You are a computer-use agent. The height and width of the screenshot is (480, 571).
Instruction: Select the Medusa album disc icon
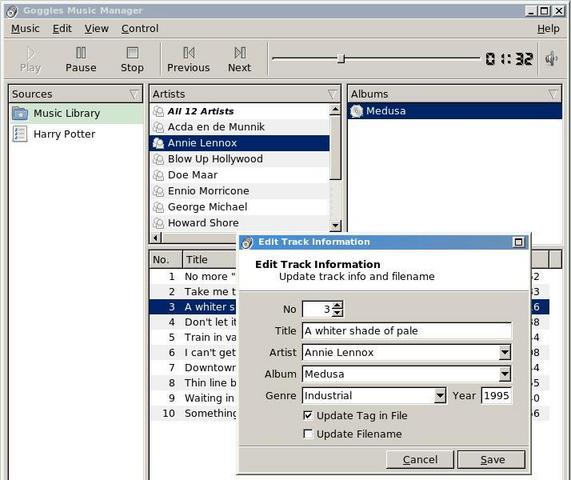pyautogui.click(x=356, y=111)
